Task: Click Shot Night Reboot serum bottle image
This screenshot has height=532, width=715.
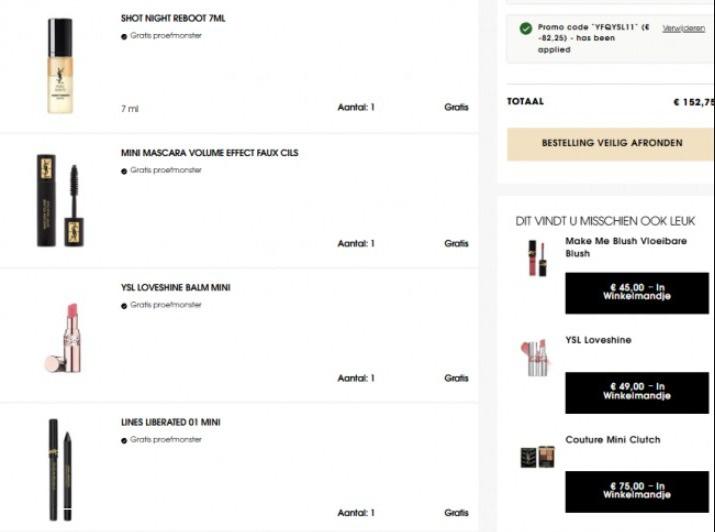Action: click(x=60, y=65)
